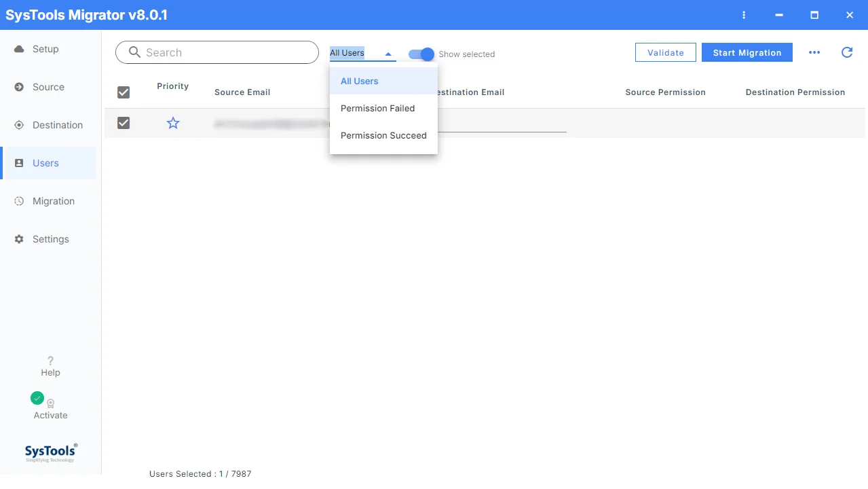Viewport: 868px width, 489px height.
Task: Click the Destination Email column header
Action: pos(471,92)
